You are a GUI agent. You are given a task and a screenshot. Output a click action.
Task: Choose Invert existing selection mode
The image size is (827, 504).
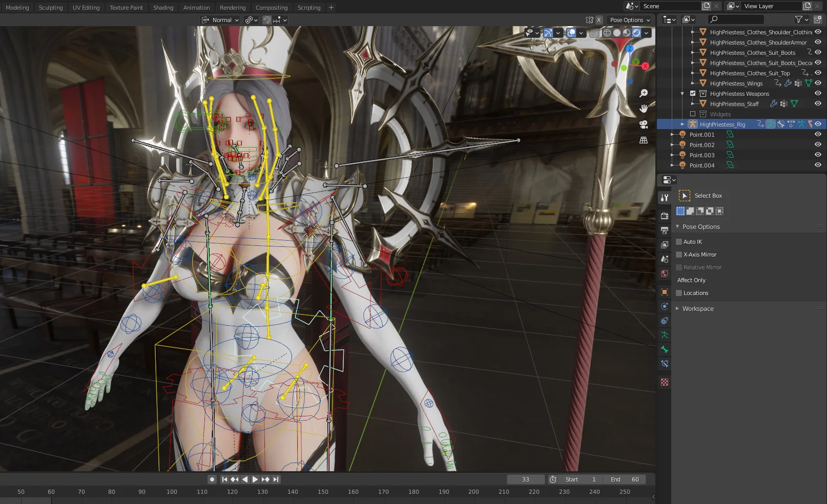(x=710, y=211)
